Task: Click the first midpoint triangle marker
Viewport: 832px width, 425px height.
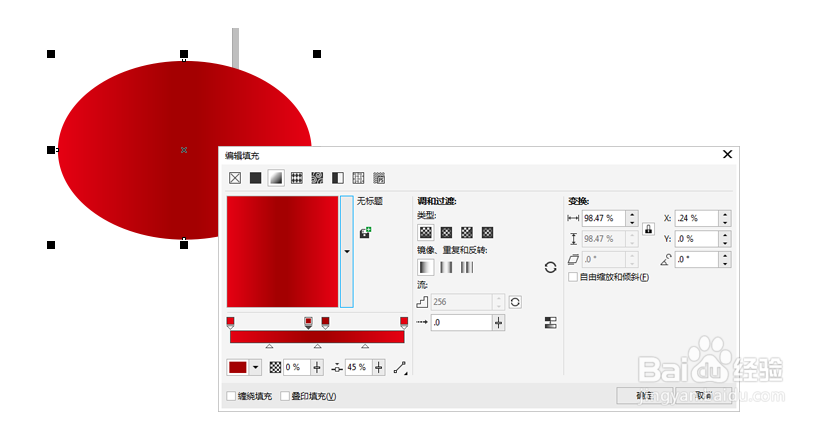Action: coord(270,346)
